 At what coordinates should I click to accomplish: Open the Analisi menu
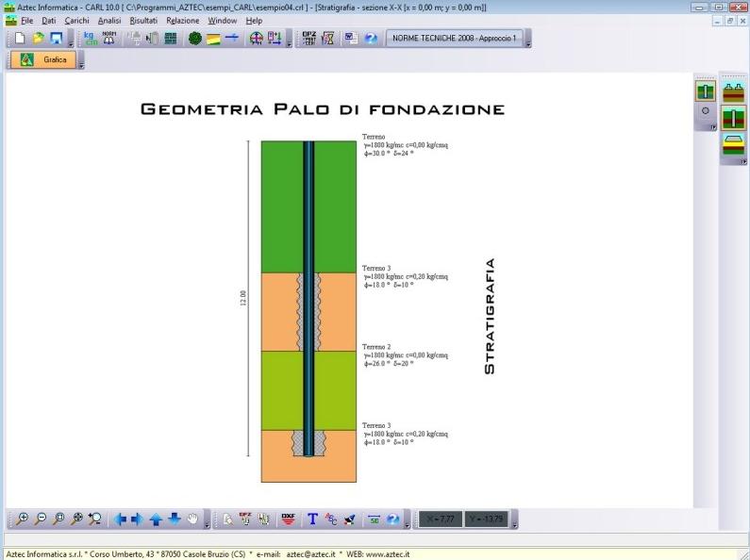tap(108, 20)
